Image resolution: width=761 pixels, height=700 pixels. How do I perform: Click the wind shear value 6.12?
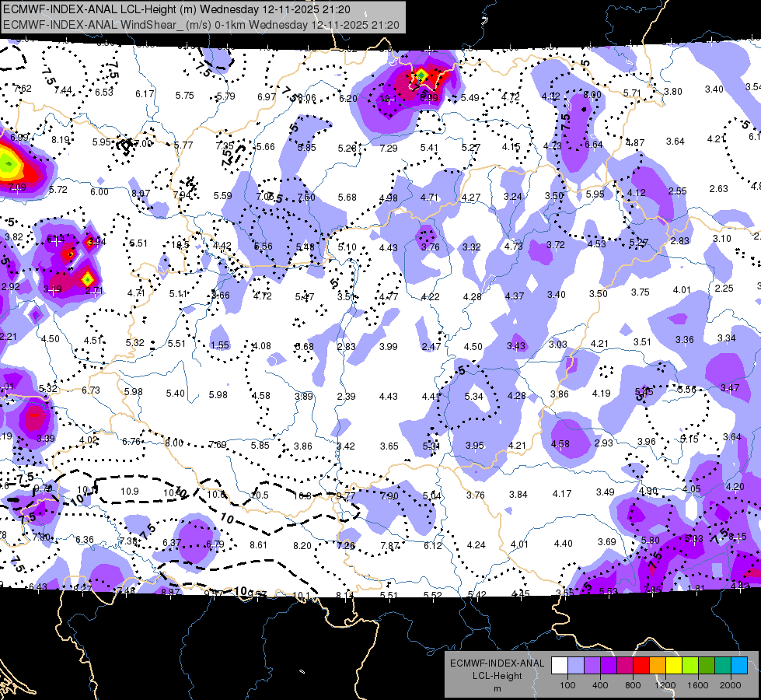click(432, 546)
